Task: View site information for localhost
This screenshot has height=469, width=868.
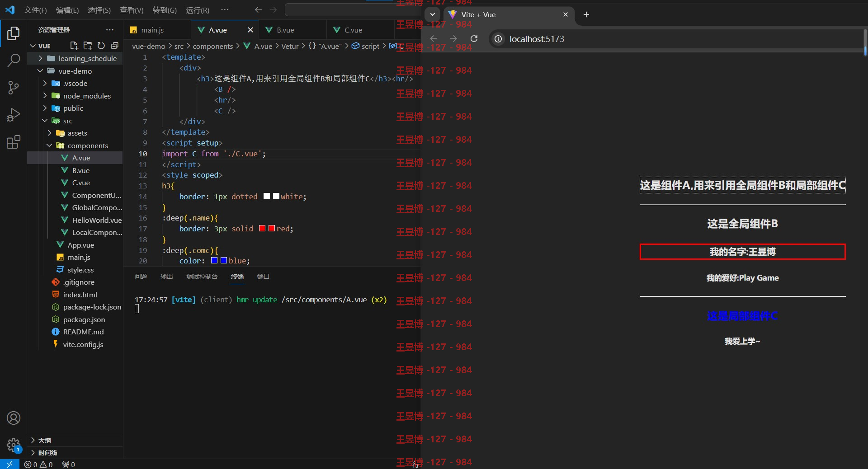Action: point(498,39)
